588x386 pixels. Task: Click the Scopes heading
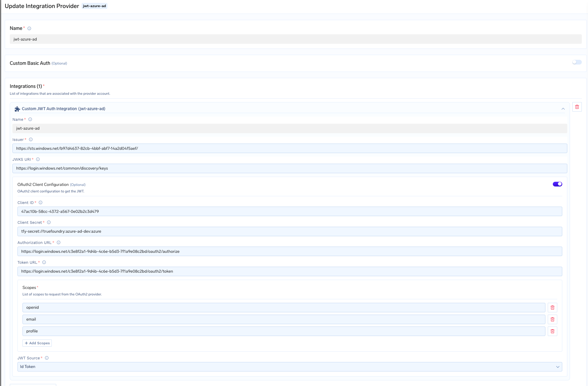click(29, 288)
